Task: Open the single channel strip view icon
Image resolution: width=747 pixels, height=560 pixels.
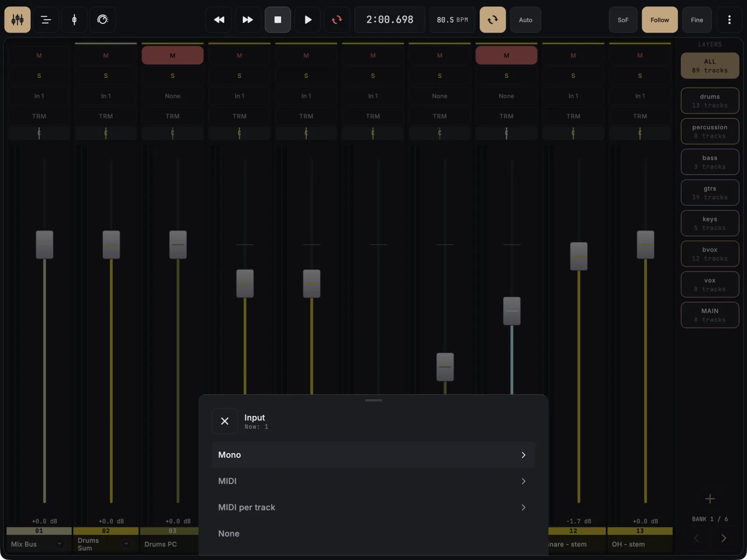Action: tap(74, 20)
